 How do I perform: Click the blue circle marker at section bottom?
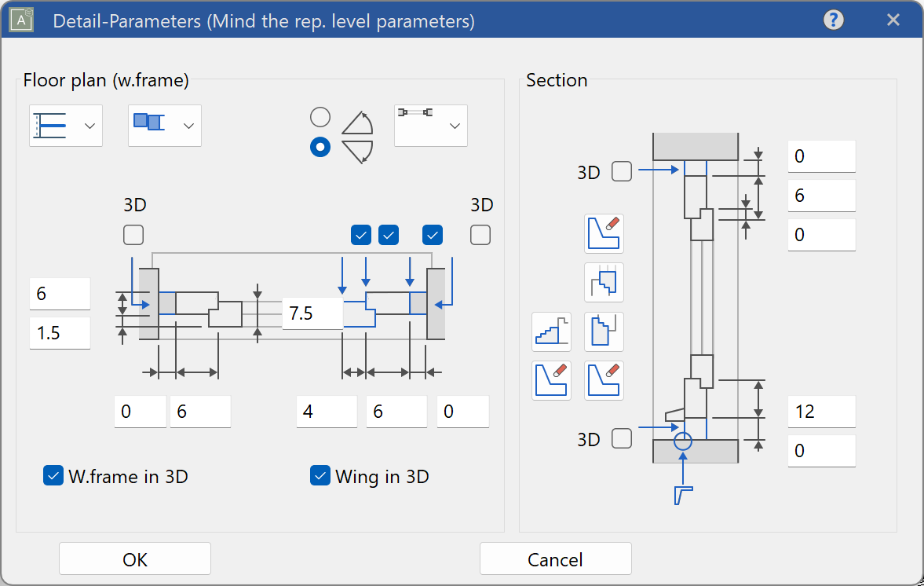tap(682, 441)
